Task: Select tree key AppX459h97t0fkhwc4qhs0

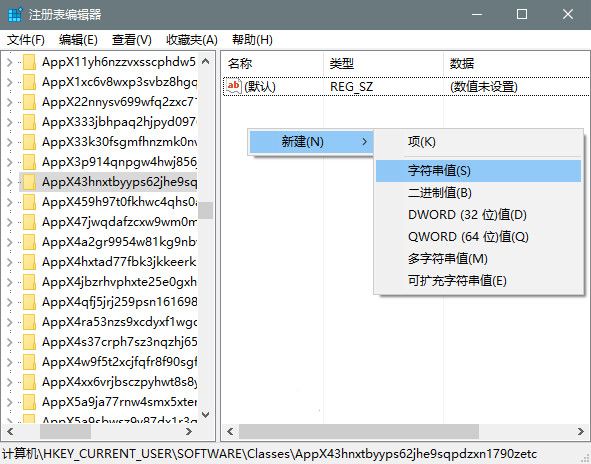Action: coord(119,202)
